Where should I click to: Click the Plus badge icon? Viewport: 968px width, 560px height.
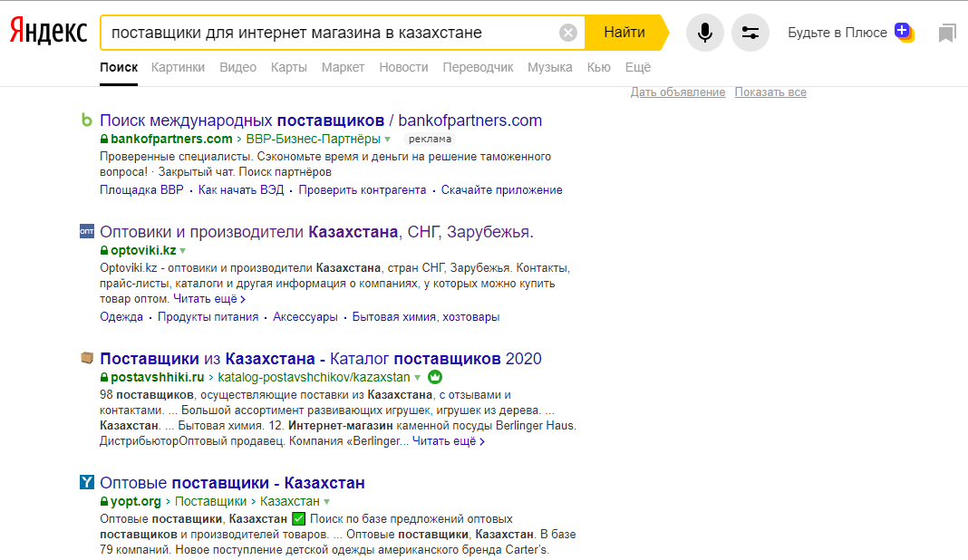[x=904, y=32]
